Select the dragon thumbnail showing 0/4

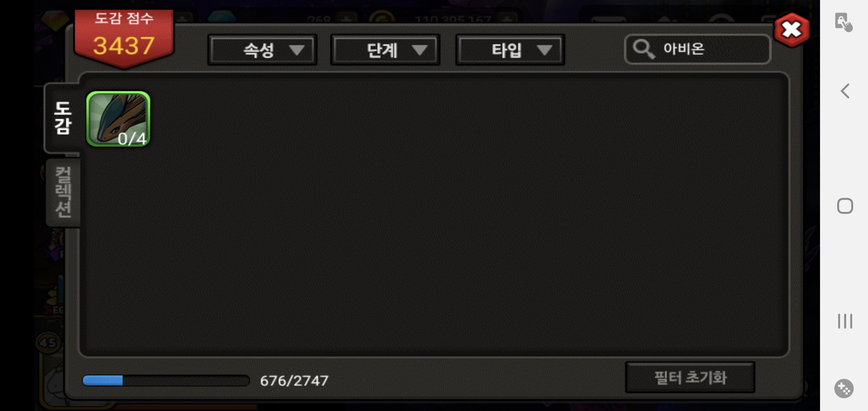118,119
